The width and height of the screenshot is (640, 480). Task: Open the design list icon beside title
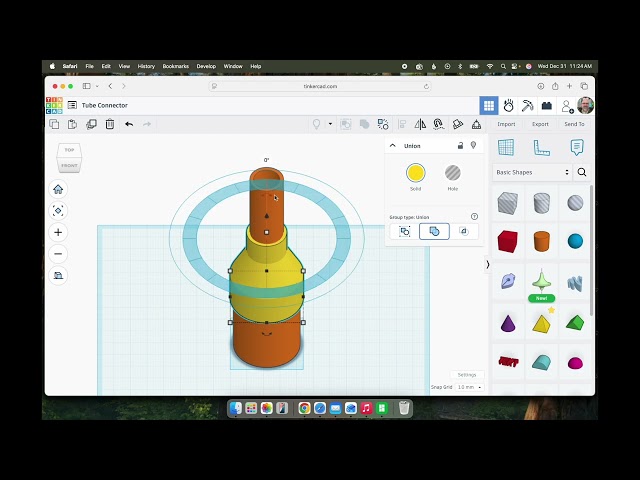[72, 105]
